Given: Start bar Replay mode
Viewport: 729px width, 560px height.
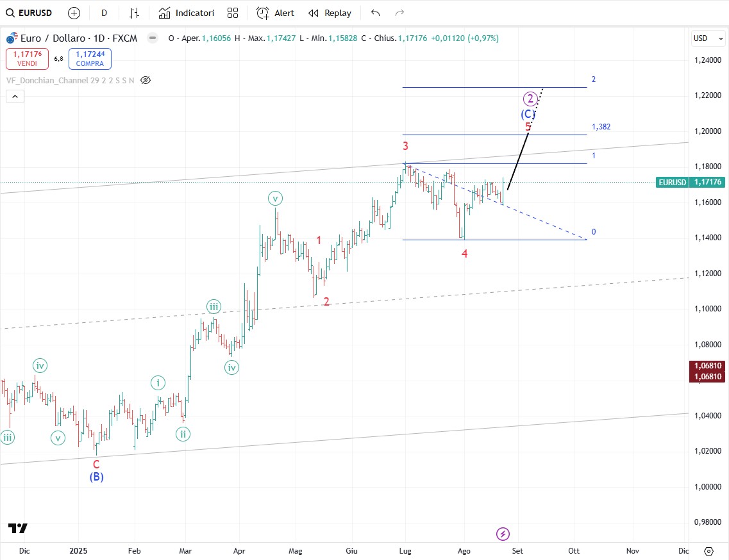Looking at the screenshot, I should pos(330,13).
